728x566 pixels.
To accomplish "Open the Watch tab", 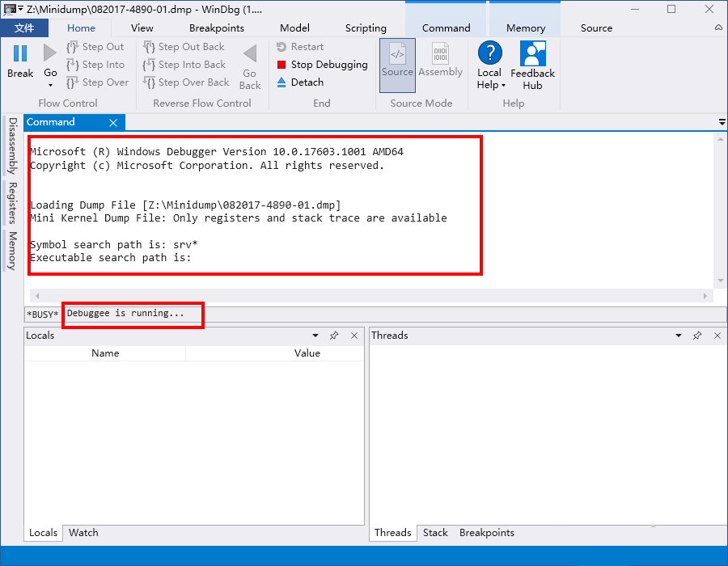I will click(x=83, y=532).
